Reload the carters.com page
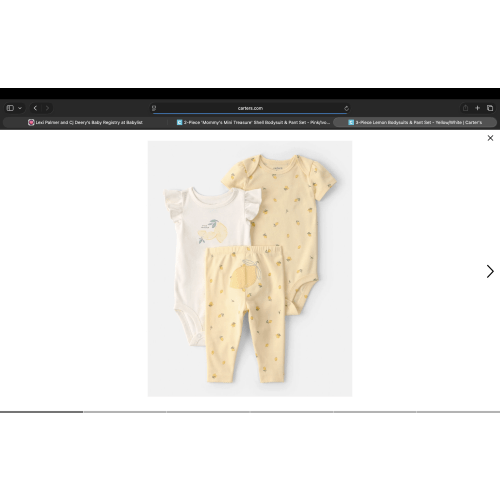Image resolution: width=500 pixels, height=500 pixels. [346, 108]
